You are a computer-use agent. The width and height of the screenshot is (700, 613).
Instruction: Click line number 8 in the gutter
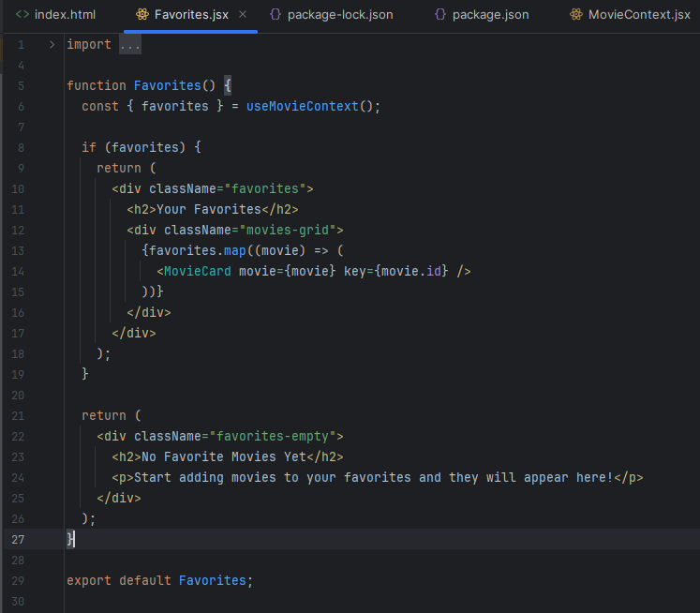click(21, 147)
